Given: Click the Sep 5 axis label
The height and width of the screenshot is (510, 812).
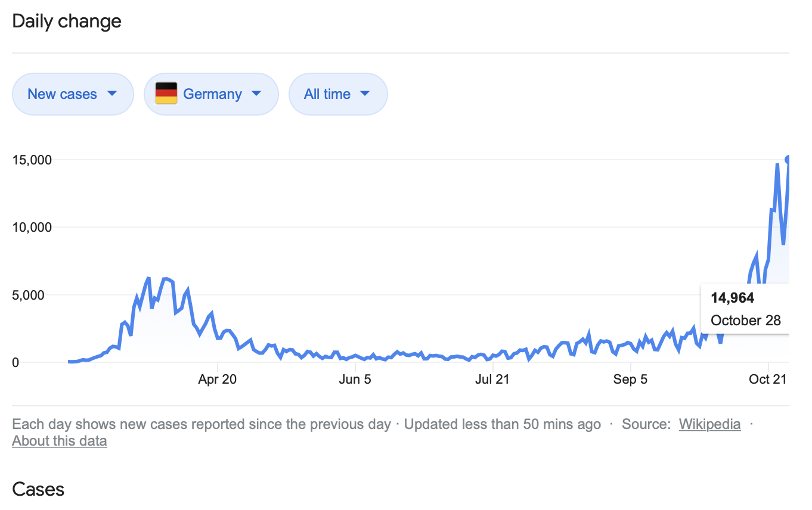Looking at the screenshot, I should pos(630,380).
